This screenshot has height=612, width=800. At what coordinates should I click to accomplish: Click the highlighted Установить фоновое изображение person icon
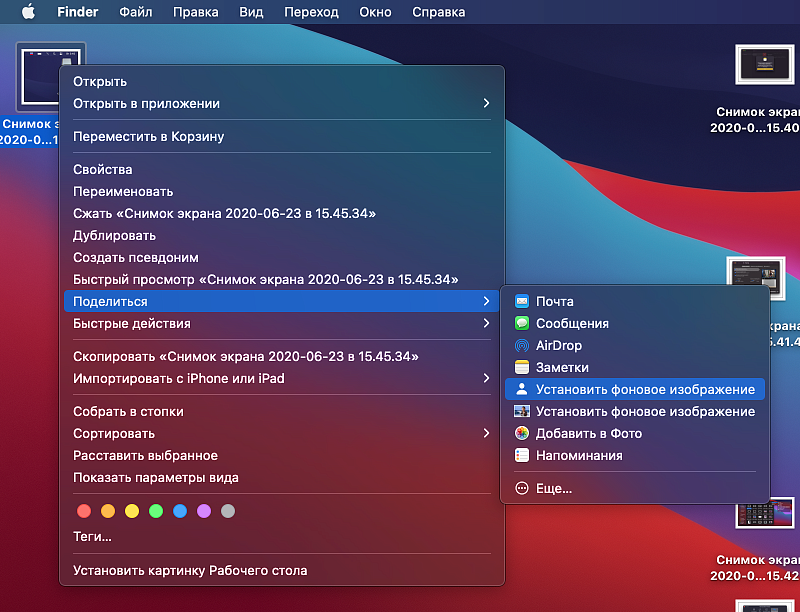[521, 389]
